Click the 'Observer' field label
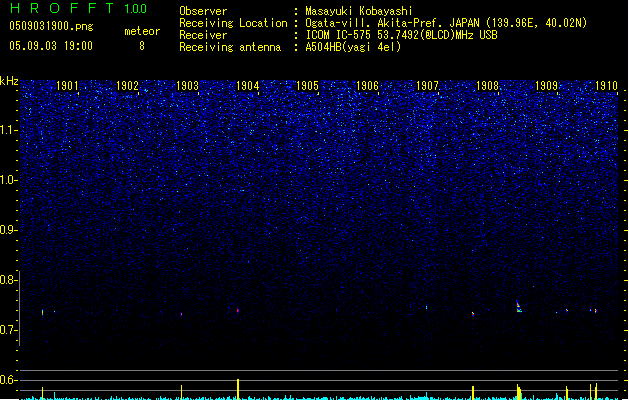629x400 pixels. click(x=203, y=11)
